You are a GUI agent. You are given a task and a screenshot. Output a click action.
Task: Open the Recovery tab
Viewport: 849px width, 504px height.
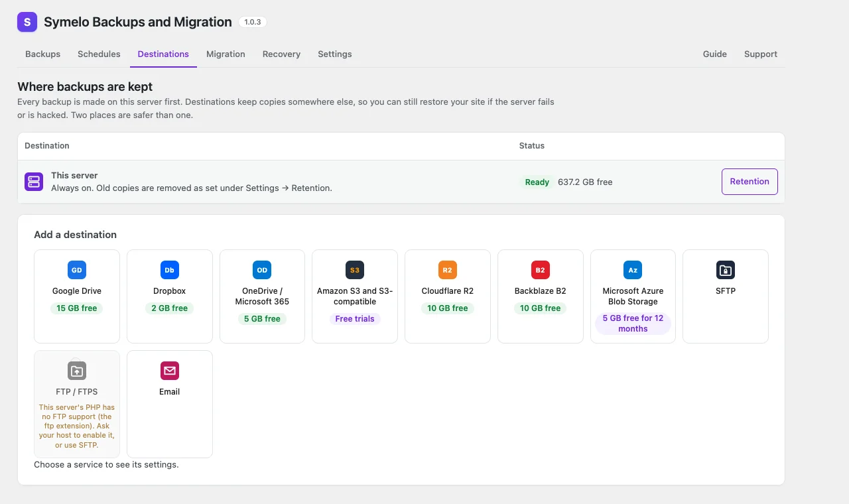tap(281, 54)
